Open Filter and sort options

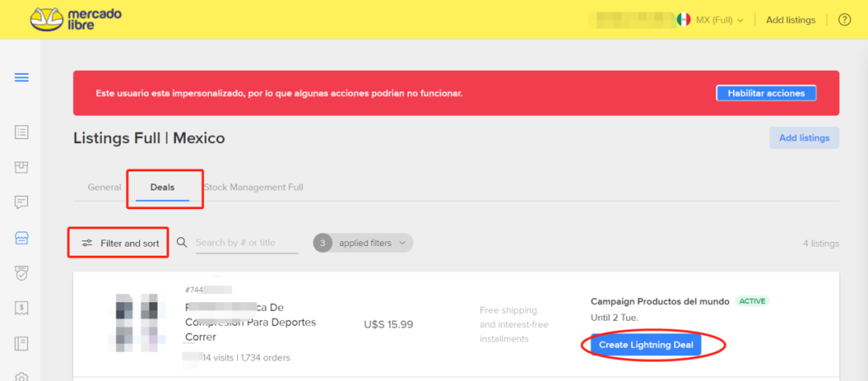120,243
